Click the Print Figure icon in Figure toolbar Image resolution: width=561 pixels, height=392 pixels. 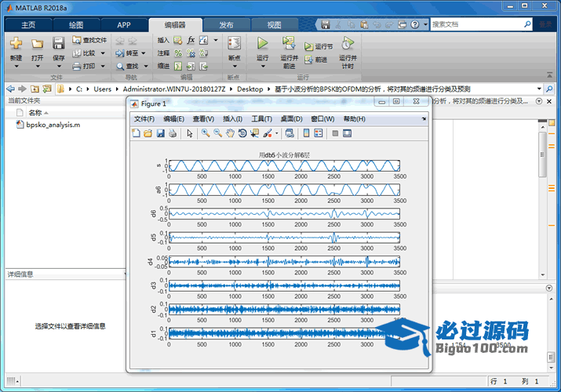[x=173, y=133]
